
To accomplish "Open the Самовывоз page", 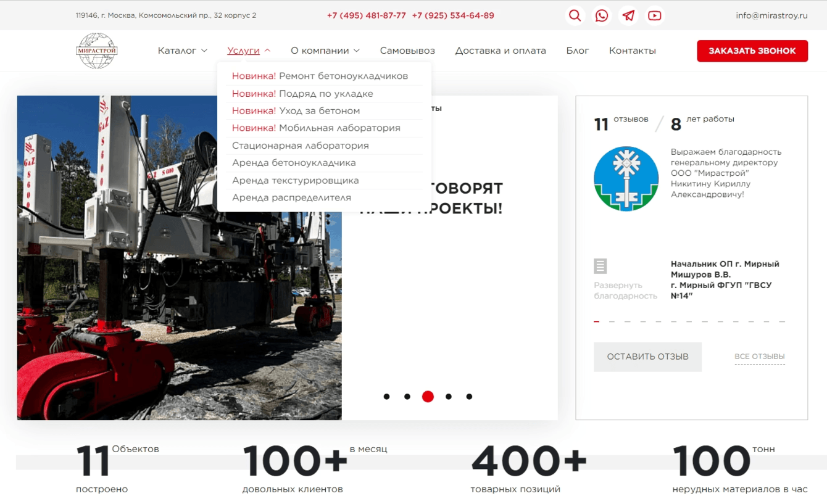I will pyautogui.click(x=407, y=51).
